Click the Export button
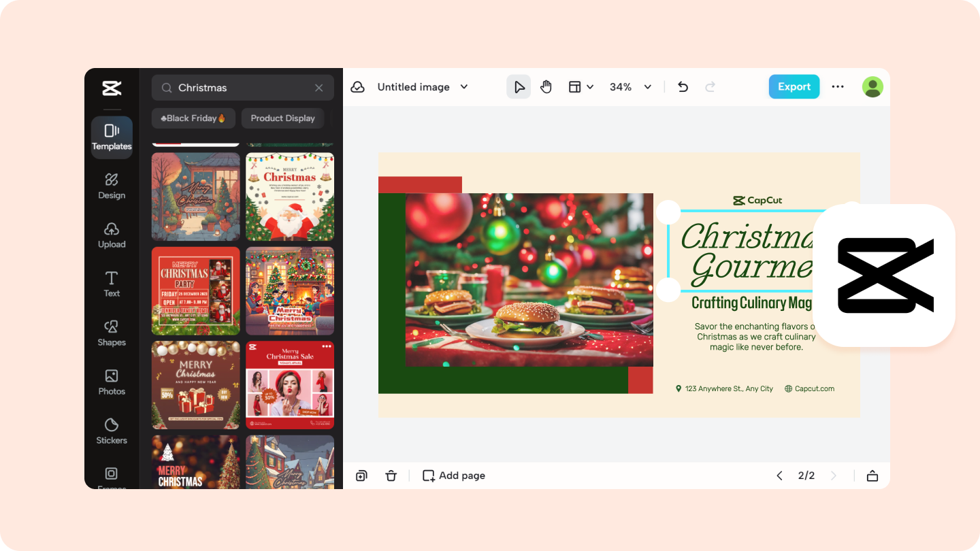 794,86
